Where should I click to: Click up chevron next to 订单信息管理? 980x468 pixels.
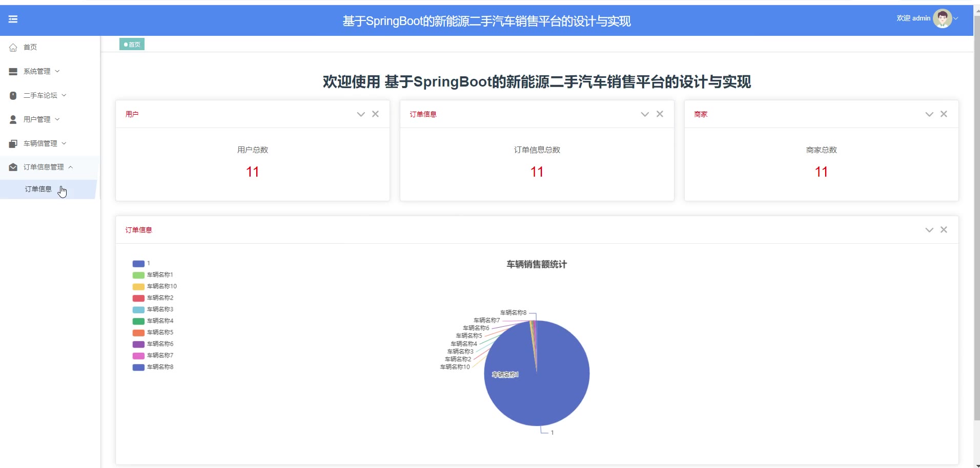click(x=71, y=167)
